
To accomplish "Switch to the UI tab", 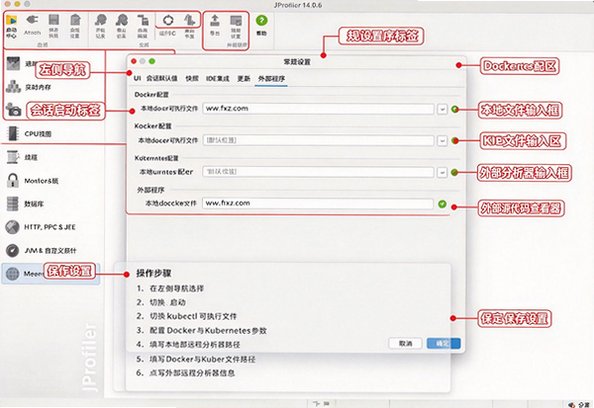I will [x=137, y=78].
